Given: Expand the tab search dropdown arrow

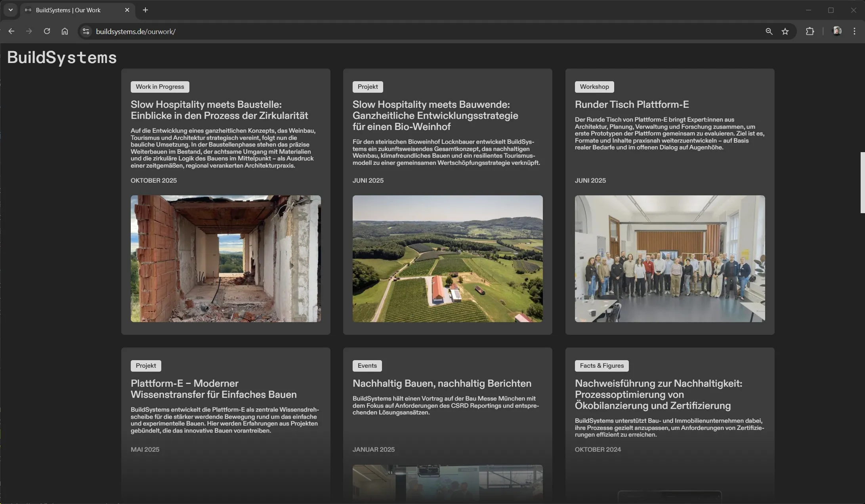Looking at the screenshot, I should tap(11, 10).
